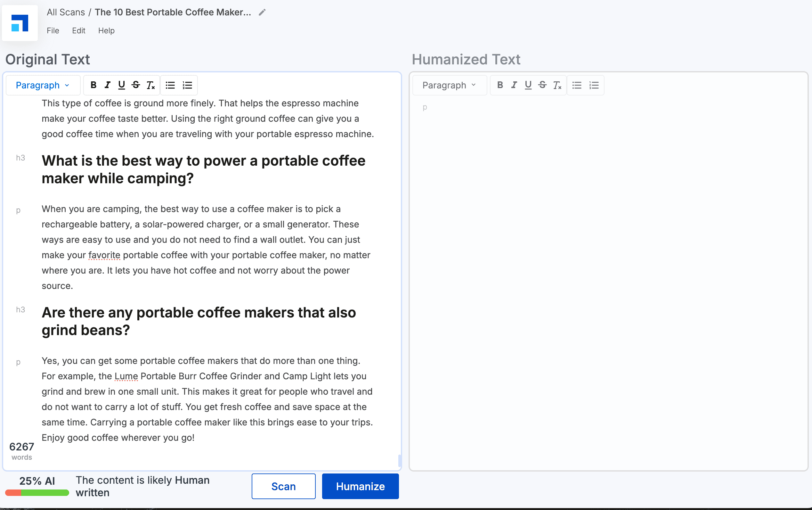
Task: Open Paragraph dropdown in Original Text editor
Action: click(x=43, y=85)
